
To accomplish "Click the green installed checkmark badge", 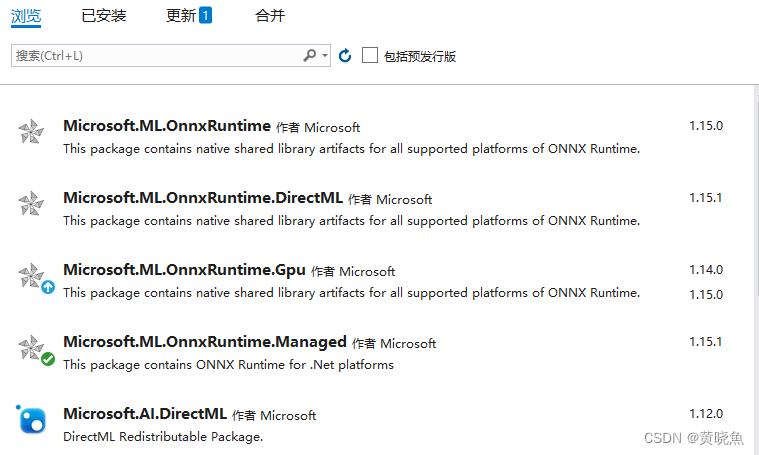I will click(x=48, y=359).
